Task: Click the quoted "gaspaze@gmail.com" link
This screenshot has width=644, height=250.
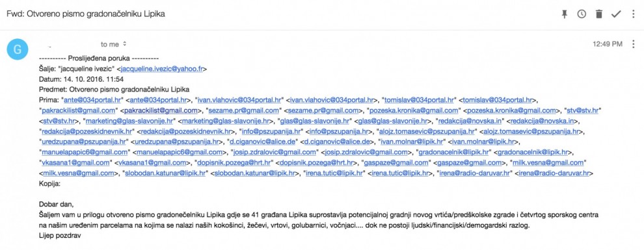Action: 396,163
